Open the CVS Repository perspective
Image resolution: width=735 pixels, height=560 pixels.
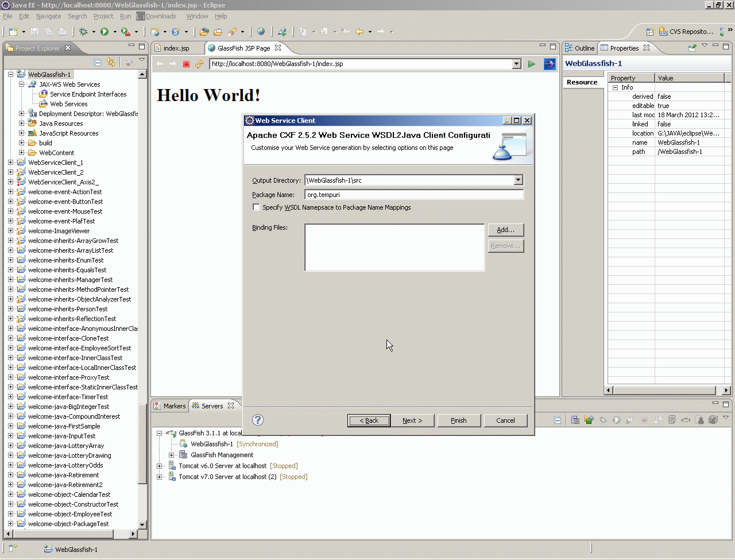686,32
